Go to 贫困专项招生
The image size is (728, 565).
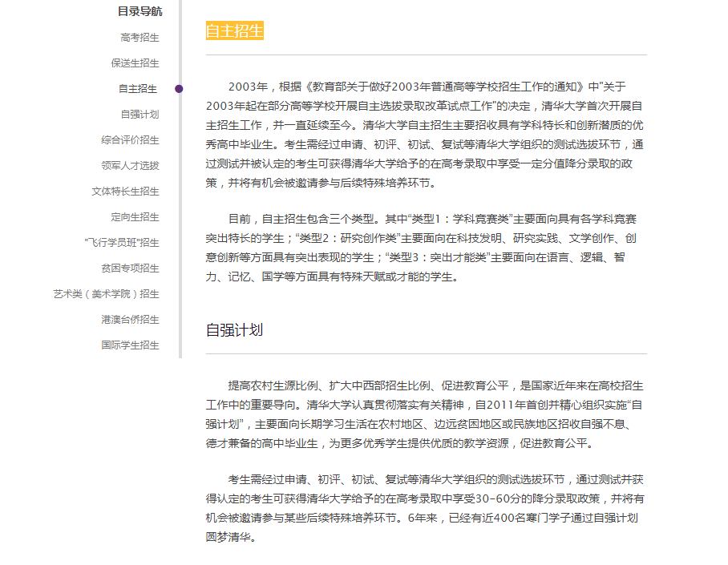click(130, 268)
